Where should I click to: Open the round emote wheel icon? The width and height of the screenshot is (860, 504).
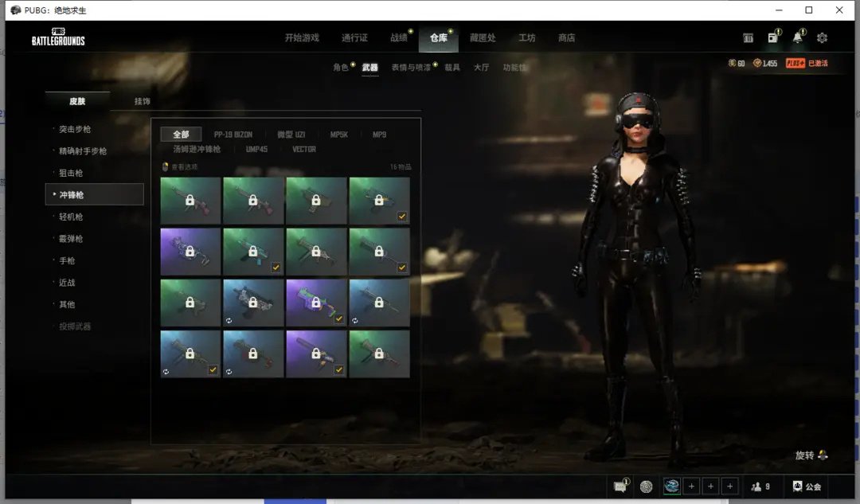point(647,486)
